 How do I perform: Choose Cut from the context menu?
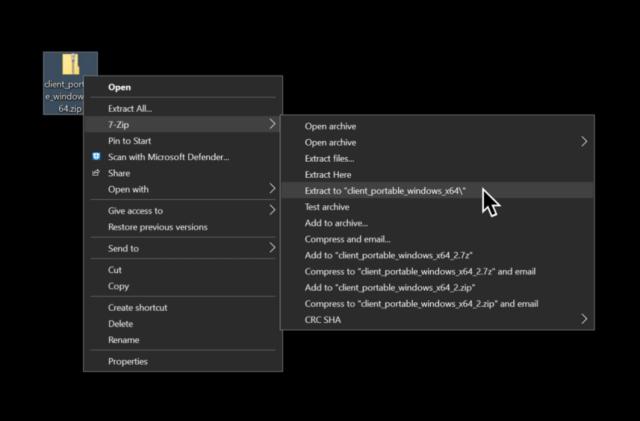115,270
